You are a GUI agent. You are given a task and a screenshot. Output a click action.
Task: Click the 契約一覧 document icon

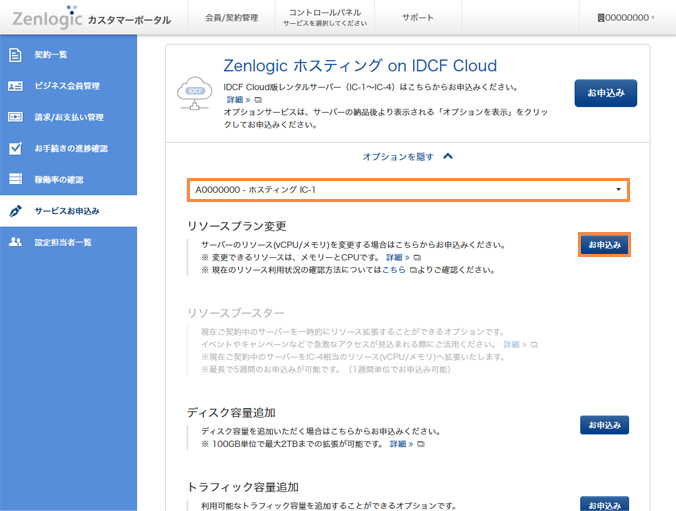pos(15,55)
